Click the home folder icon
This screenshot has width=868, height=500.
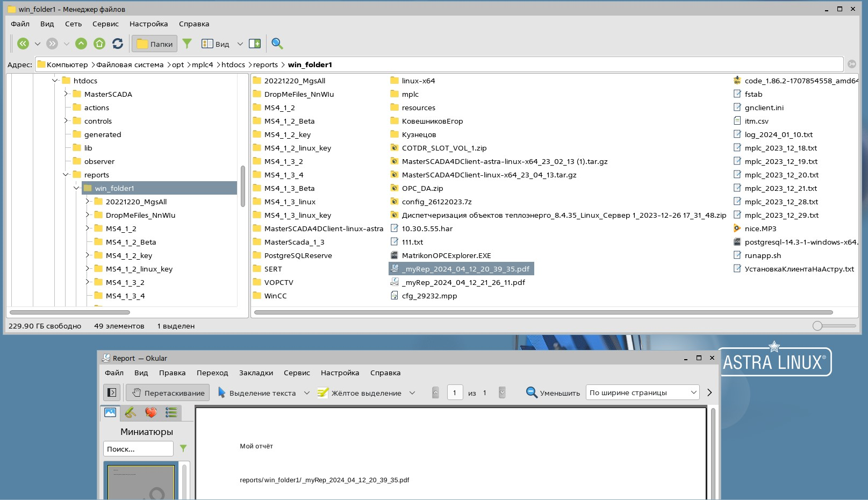coord(99,44)
